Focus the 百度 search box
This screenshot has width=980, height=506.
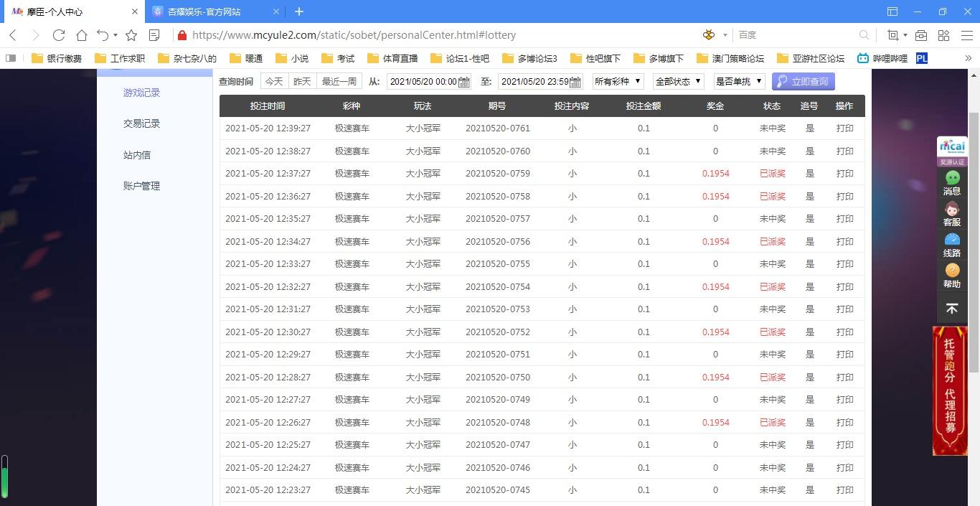click(x=796, y=34)
